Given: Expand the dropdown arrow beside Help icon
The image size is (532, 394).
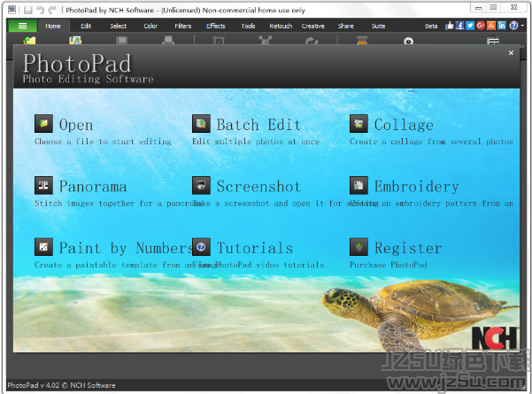Looking at the screenshot, I should point(522,26).
